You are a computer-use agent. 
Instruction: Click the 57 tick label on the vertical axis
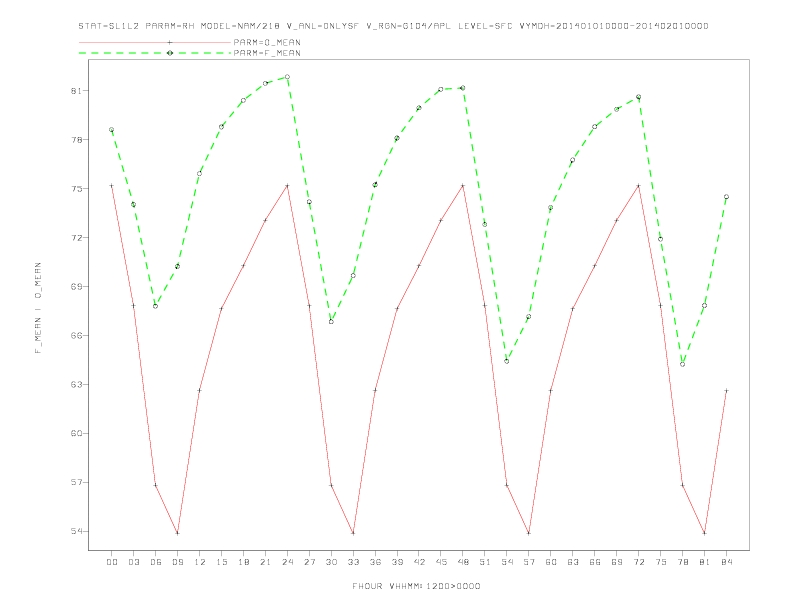coord(76,483)
